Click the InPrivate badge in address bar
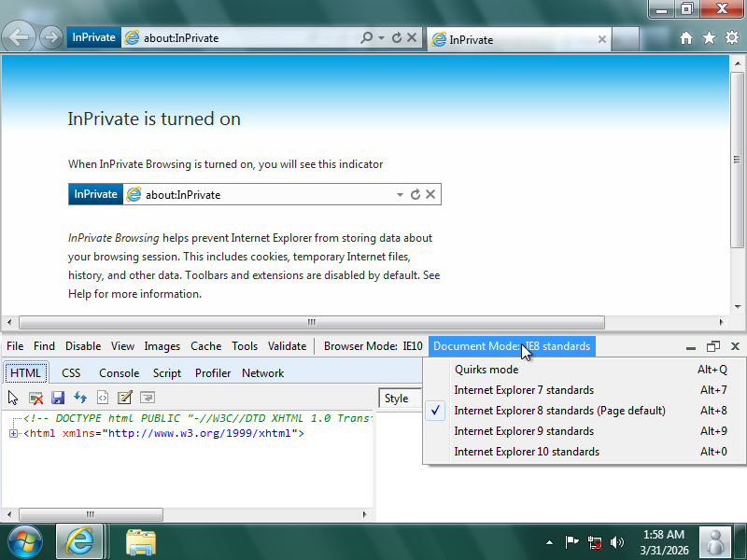The width and height of the screenshot is (747, 560). click(94, 37)
